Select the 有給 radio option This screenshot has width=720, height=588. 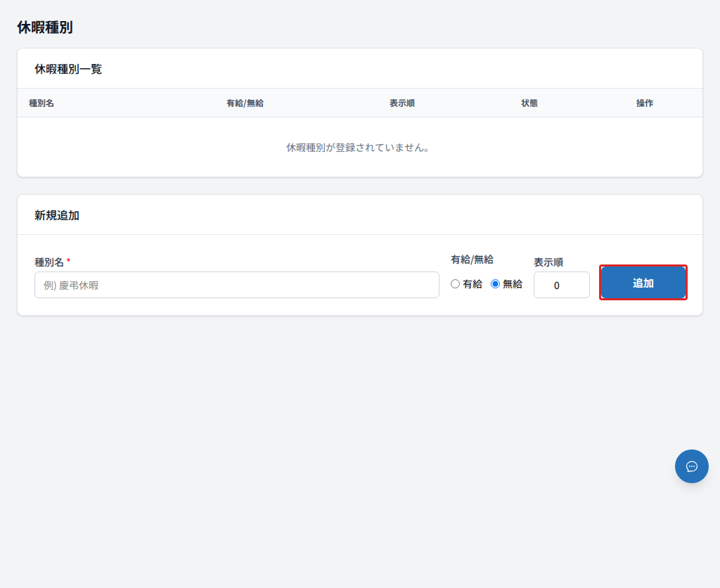coord(455,284)
